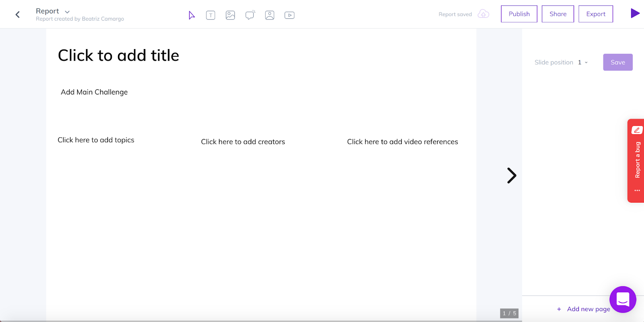Screen dimensions: 644x322
Task: Click the 'Report saved' status text
Action: point(455,14)
